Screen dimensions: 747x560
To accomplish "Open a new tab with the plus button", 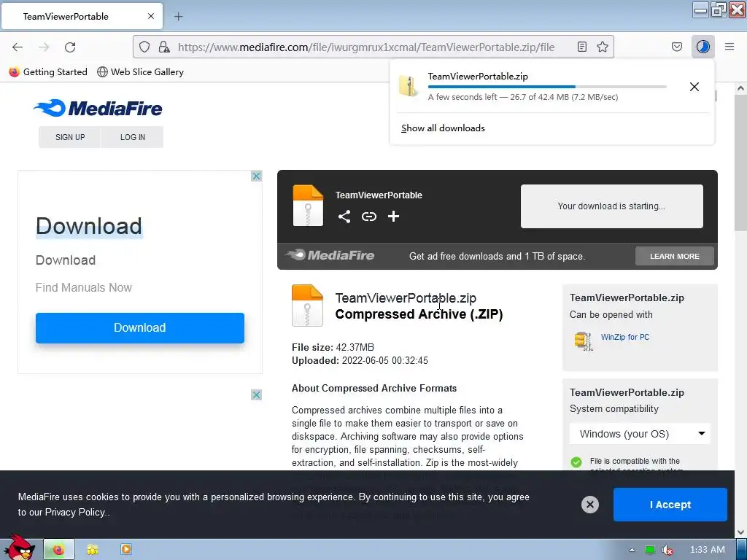I will (178, 17).
